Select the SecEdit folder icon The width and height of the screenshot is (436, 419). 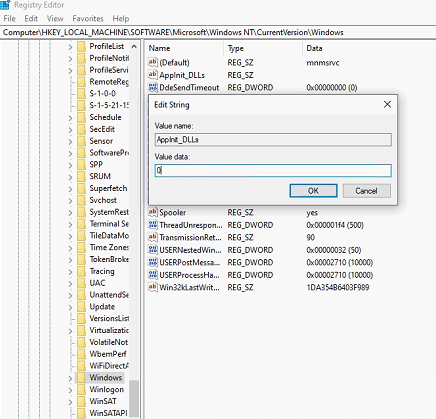coord(81,129)
